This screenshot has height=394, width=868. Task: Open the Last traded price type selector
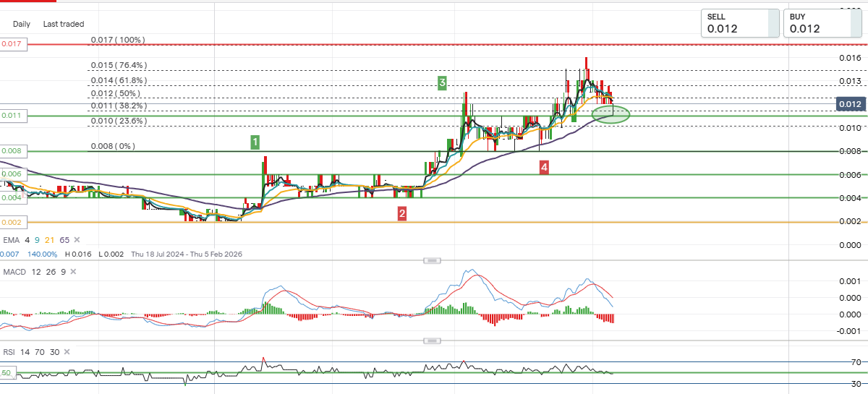[64, 24]
